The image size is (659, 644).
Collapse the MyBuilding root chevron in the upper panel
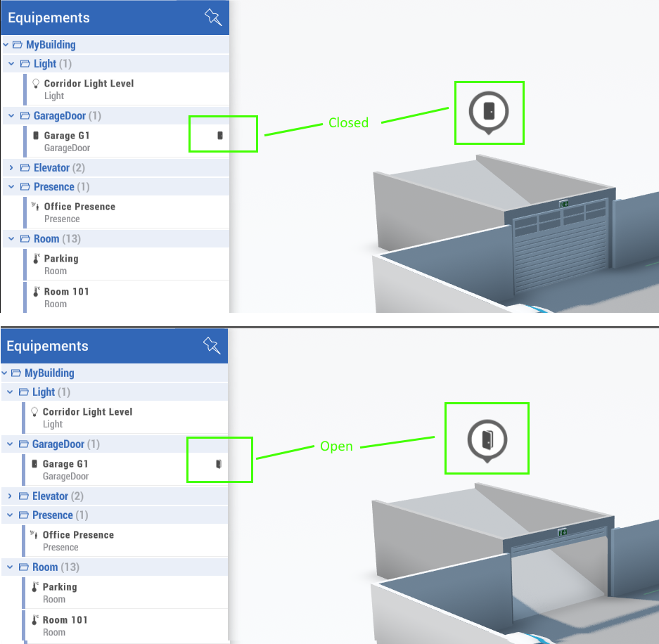(6, 45)
